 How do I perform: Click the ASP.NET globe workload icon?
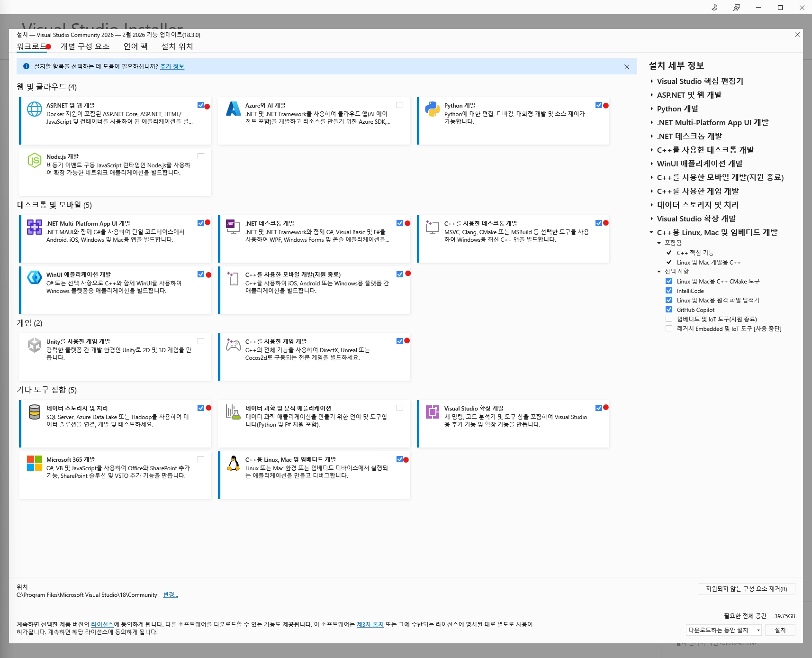pos(34,109)
